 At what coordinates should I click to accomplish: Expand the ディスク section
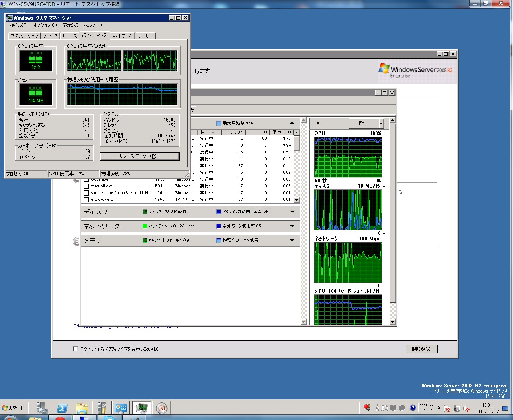point(292,212)
